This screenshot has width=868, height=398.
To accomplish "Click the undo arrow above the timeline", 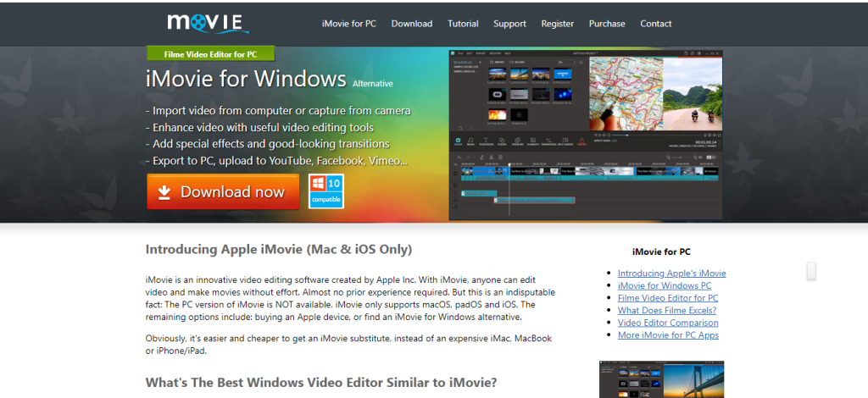I will [459, 158].
